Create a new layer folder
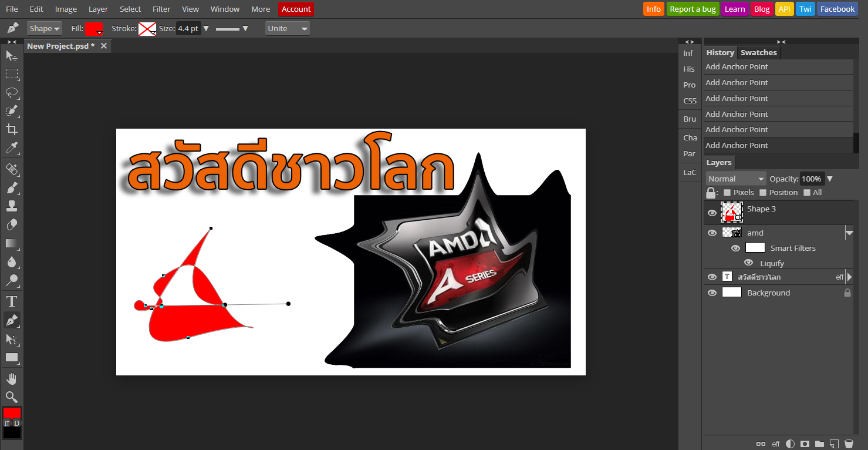 pos(820,444)
